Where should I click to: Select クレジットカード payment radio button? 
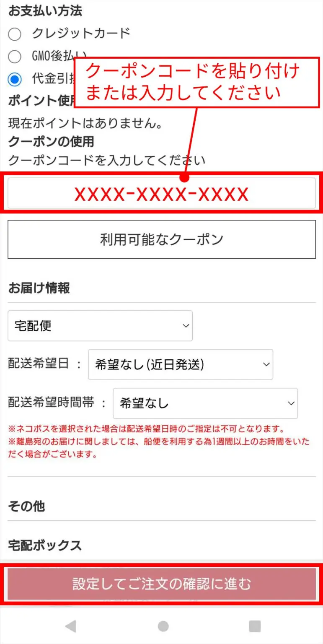click(x=15, y=34)
